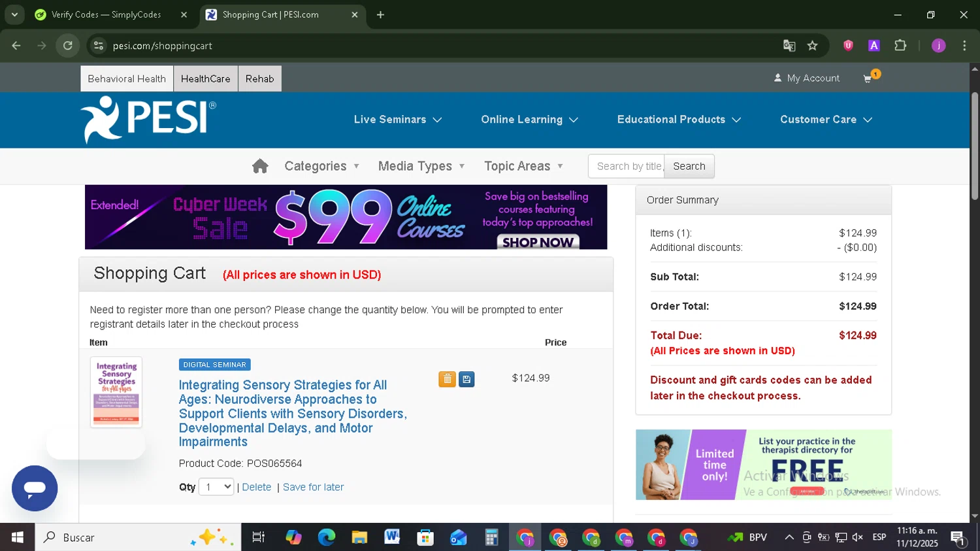This screenshot has width=980, height=551.
Task: Click the red shield extension icon
Action: click(x=848, y=46)
